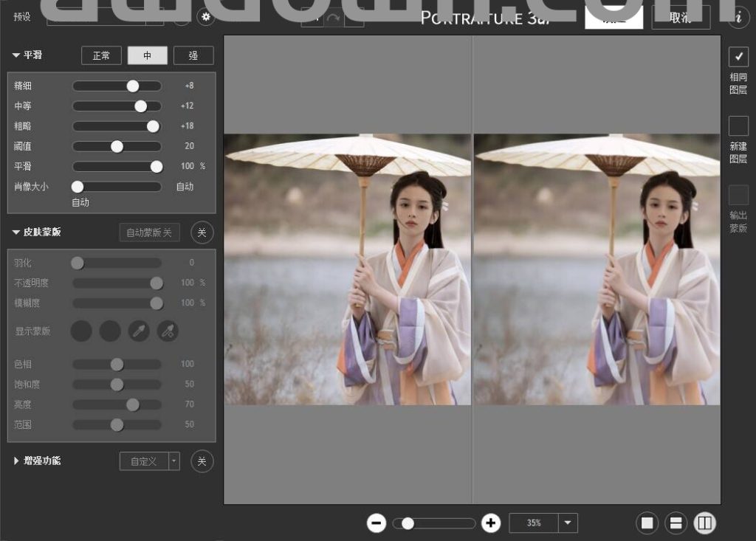The width and height of the screenshot is (756, 541).
Task: Click the 自动蒙版 关 button
Action: click(149, 232)
